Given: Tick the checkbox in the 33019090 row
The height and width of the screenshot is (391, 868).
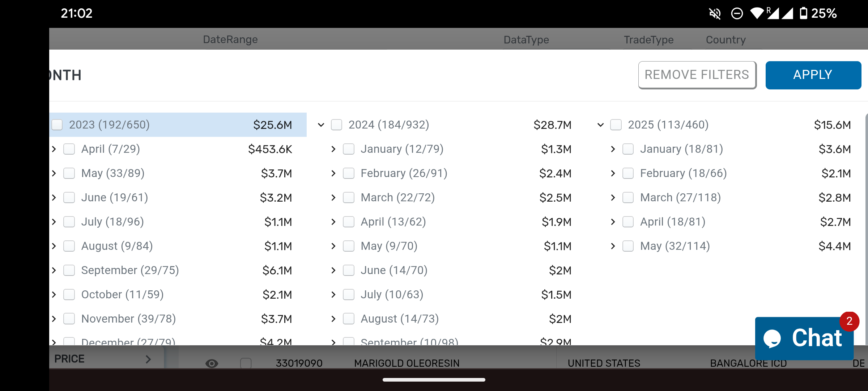Looking at the screenshot, I should point(246,363).
